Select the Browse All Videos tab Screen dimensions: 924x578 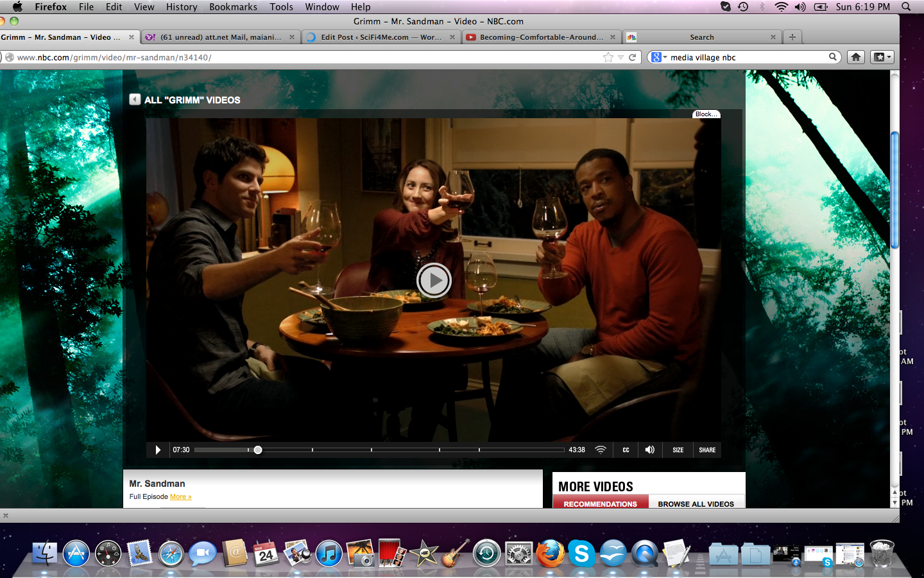[x=696, y=504]
